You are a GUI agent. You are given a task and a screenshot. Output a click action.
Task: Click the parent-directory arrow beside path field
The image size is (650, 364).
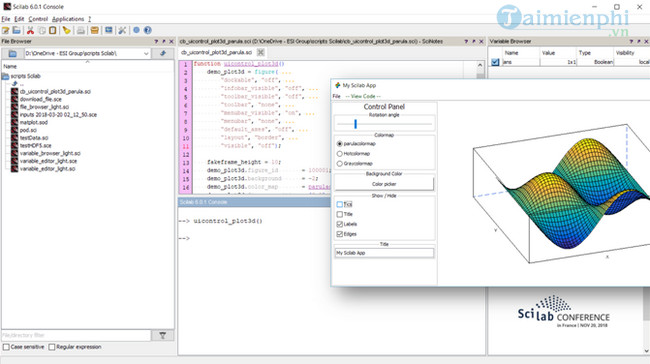pyautogui.click(x=163, y=53)
